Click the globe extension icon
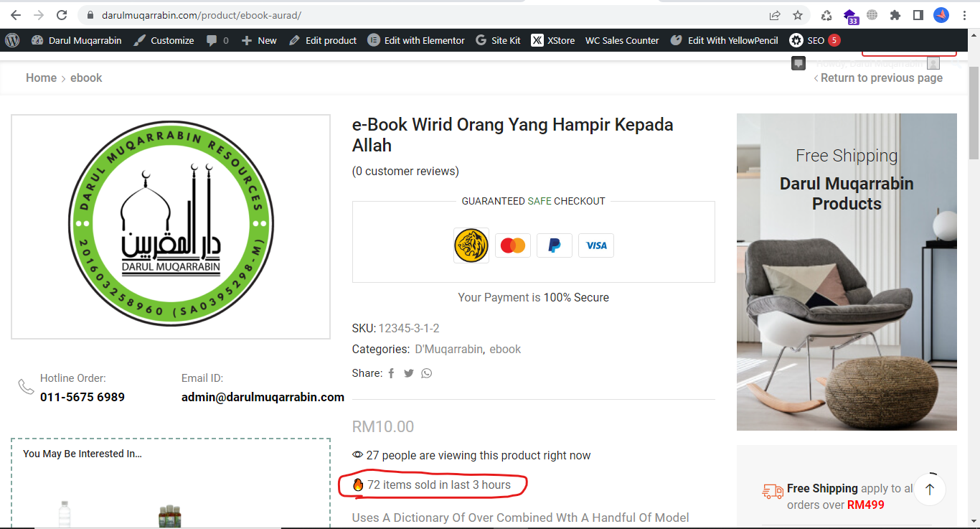This screenshot has height=529, width=980. coord(872,15)
